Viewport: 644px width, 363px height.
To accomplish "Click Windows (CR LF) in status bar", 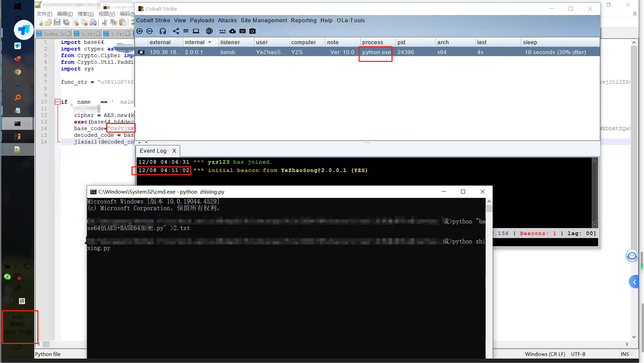I will click(x=545, y=354).
